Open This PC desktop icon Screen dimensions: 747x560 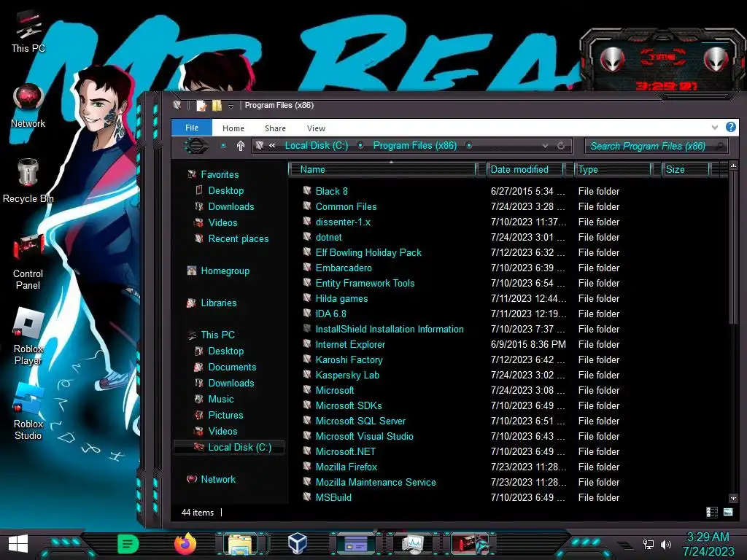[x=28, y=31]
